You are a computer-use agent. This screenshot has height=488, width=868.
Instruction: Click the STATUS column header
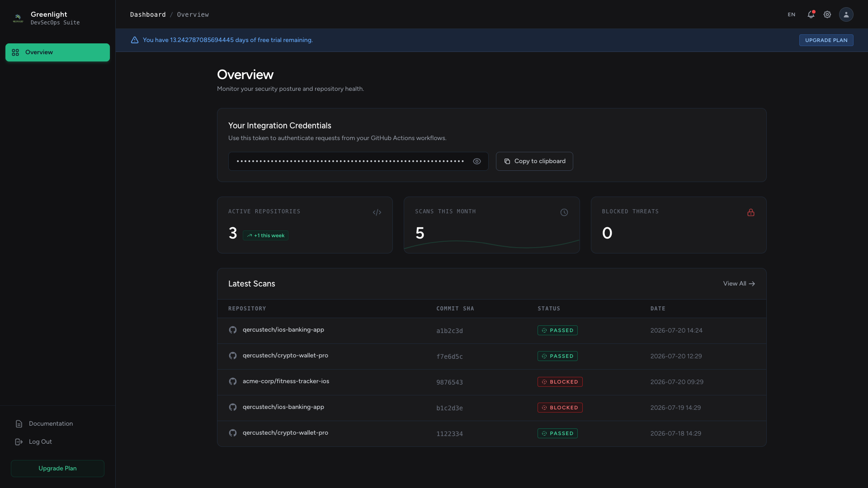(549, 309)
